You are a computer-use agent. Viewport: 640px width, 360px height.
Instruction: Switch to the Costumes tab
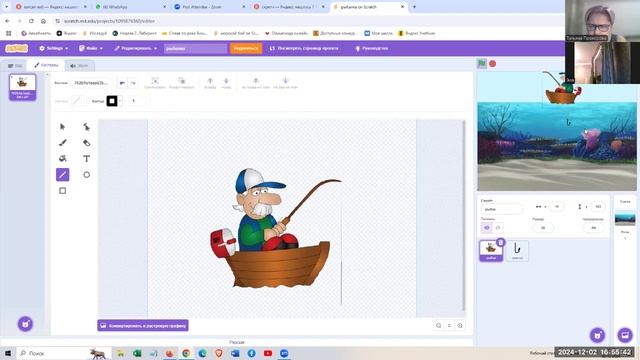tap(46, 65)
